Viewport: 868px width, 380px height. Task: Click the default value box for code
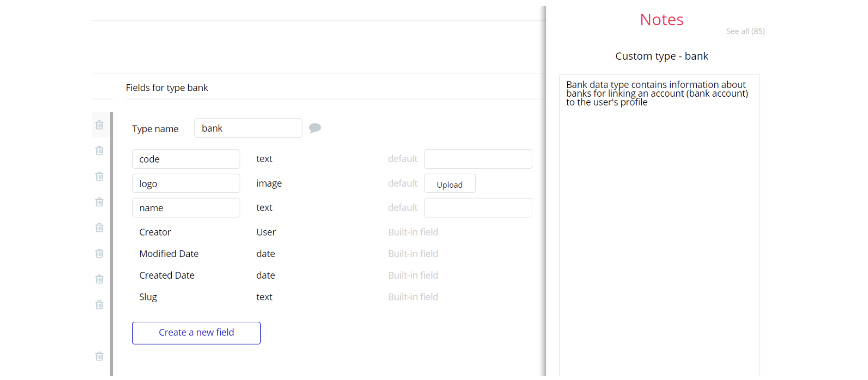tap(478, 159)
